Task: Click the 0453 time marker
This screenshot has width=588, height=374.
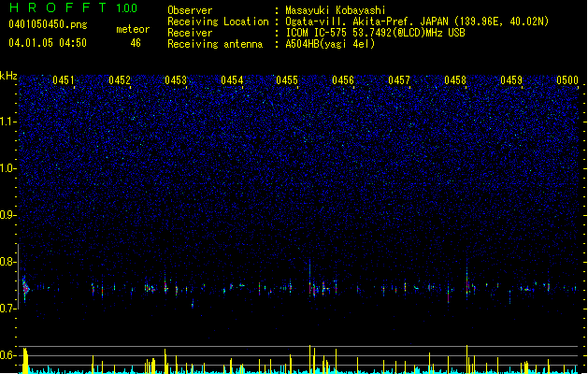Action: click(x=176, y=80)
